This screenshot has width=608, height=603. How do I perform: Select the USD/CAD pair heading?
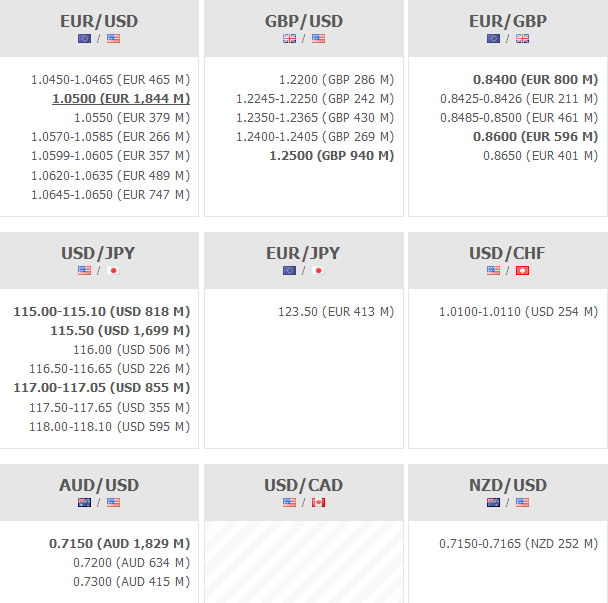pos(304,485)
